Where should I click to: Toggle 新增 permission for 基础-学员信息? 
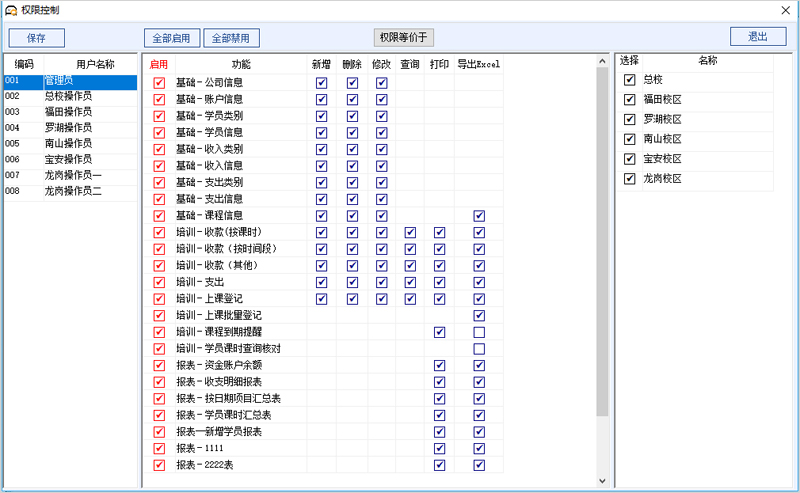pos(321,132)
